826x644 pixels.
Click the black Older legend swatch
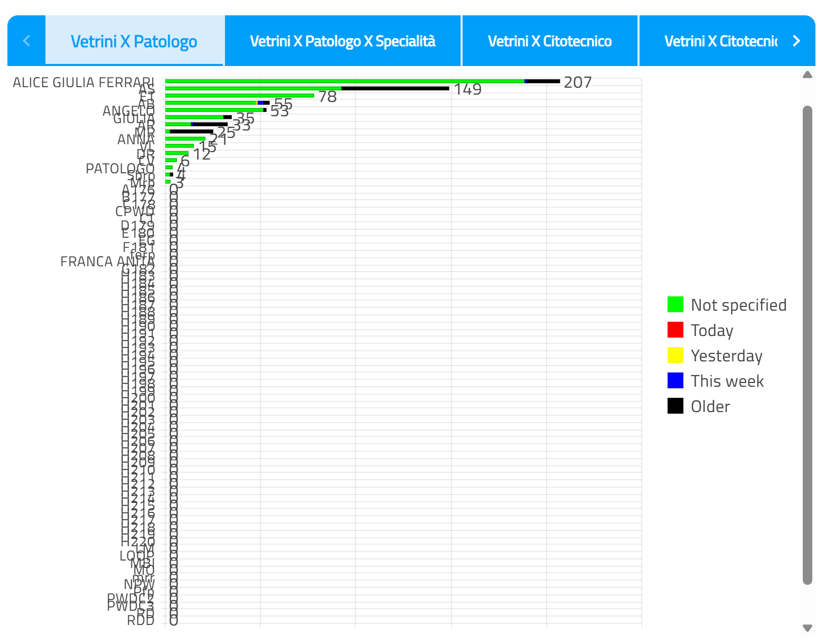pos(675,406)
